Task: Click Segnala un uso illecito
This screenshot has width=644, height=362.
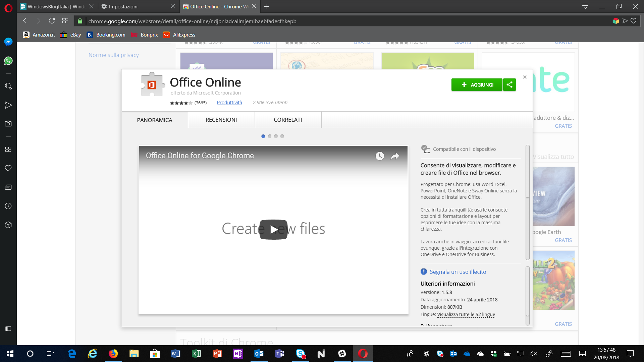Action: (458, 272)
